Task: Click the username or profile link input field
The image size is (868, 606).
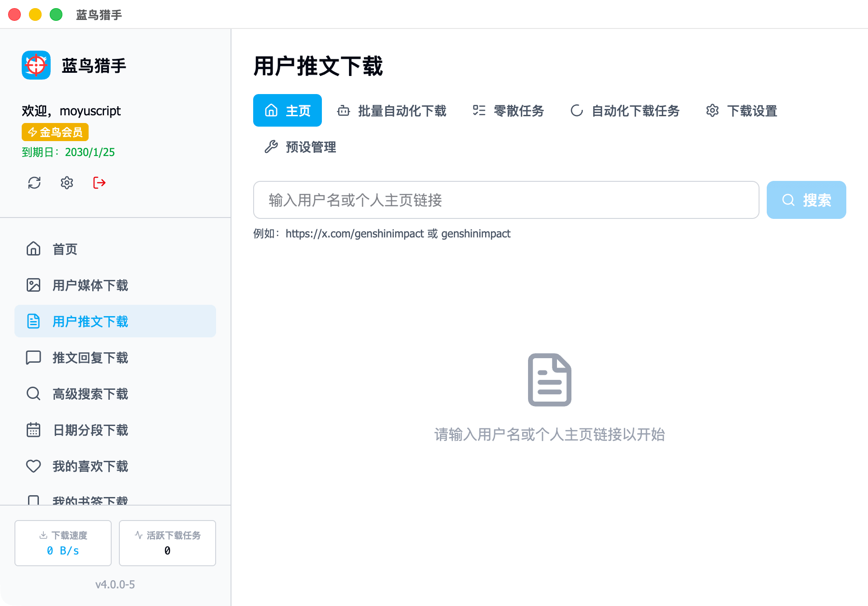Action: click(x=506, y=200)
